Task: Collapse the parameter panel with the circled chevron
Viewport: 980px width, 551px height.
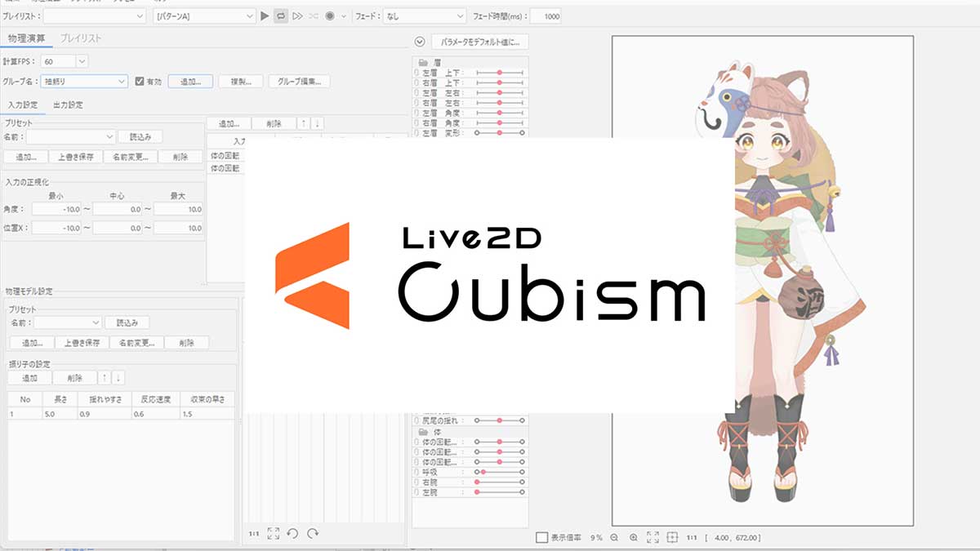Action: 420,42
